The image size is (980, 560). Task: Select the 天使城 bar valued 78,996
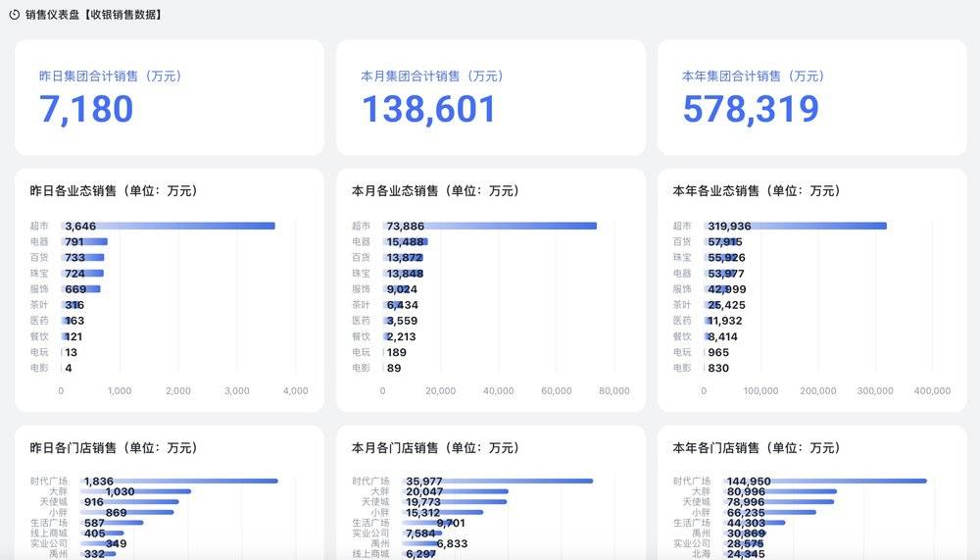769,501
